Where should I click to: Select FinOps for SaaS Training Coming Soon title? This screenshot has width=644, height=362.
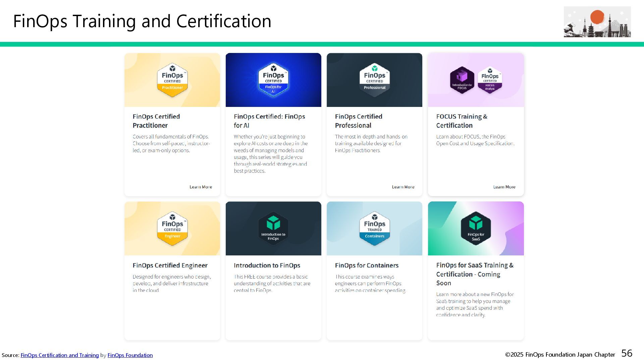[x=475, y=274]
